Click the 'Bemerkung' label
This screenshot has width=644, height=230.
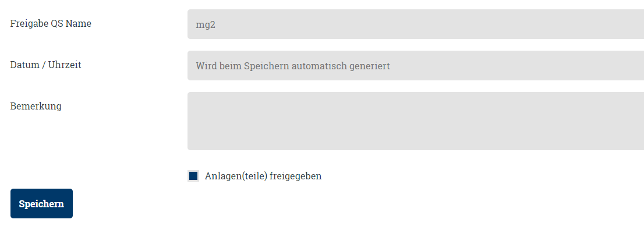pyautogui.click(x=36, y=106)
